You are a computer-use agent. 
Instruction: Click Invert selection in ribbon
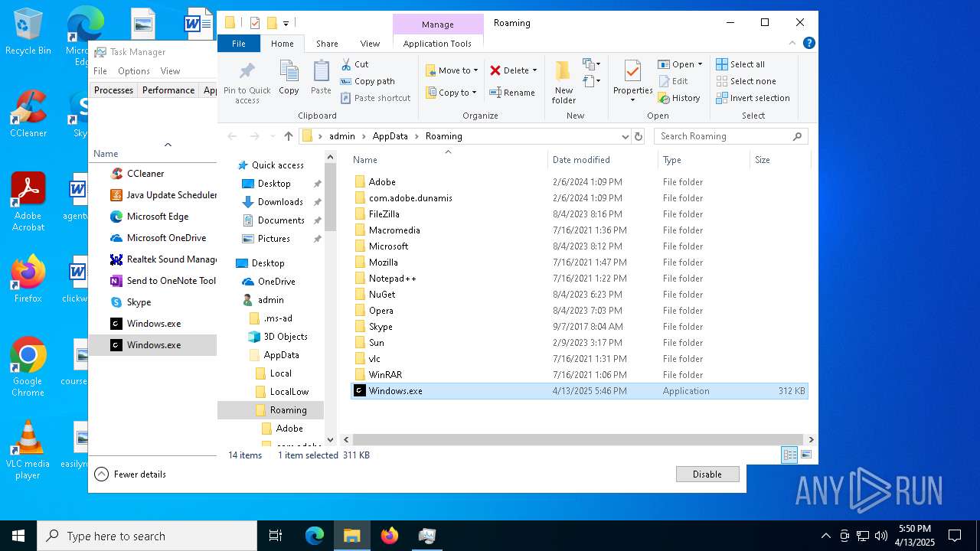[x=753, y=98]
